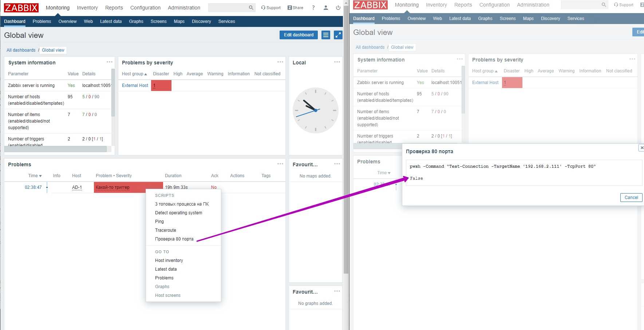Open the All dashboards breadcrumb link on left
This screenshot has width=644, height=330.
[21, 50]
